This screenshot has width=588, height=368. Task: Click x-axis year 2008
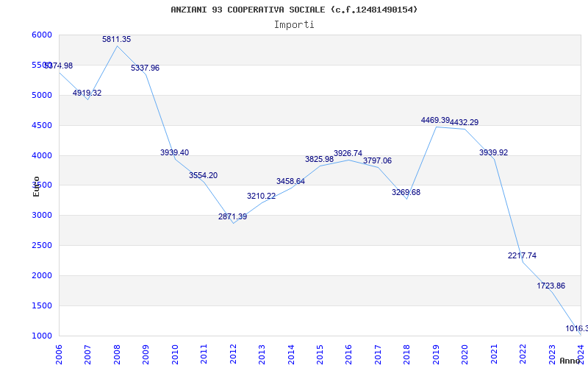[x=117, y=355]
